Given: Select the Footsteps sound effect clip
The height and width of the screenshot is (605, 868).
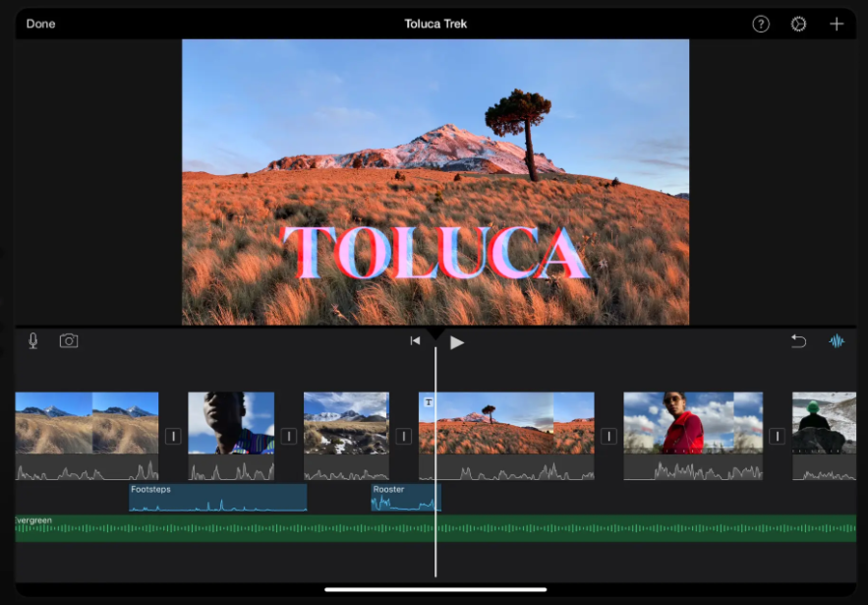Looking at the screenshot, I should click(216, 497).
